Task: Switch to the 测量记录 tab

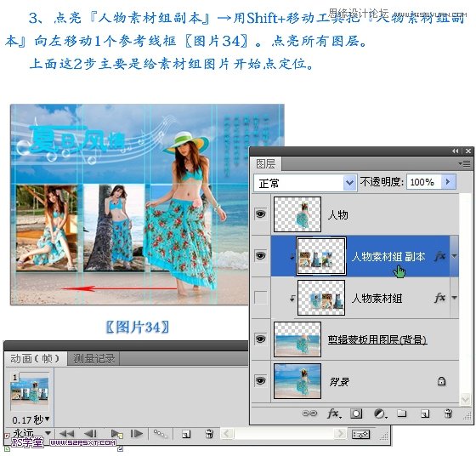Action: (x=93, y=359)
